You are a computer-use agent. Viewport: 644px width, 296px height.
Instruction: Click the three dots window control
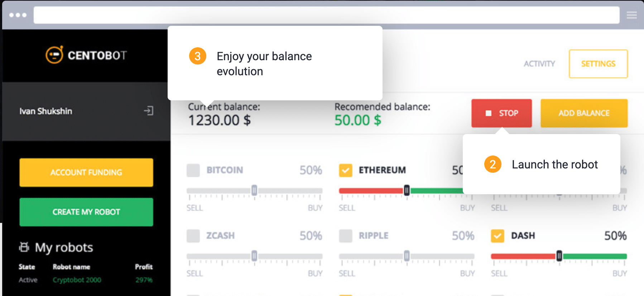click(18, 15)
